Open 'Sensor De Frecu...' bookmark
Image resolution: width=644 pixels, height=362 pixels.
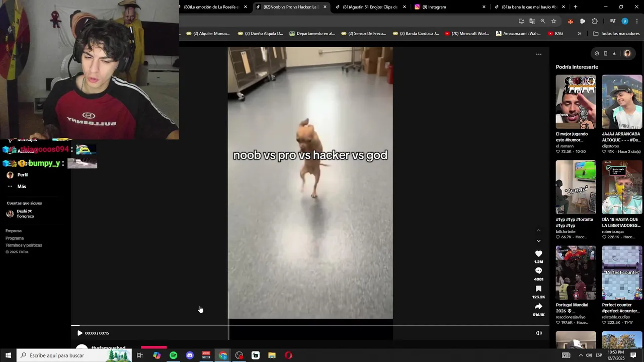363,34
